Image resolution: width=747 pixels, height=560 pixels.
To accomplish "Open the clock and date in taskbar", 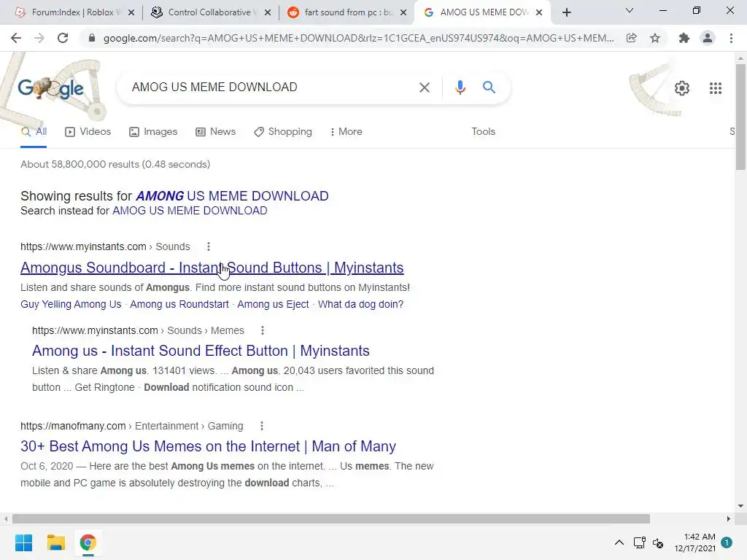I will (694, 542).
